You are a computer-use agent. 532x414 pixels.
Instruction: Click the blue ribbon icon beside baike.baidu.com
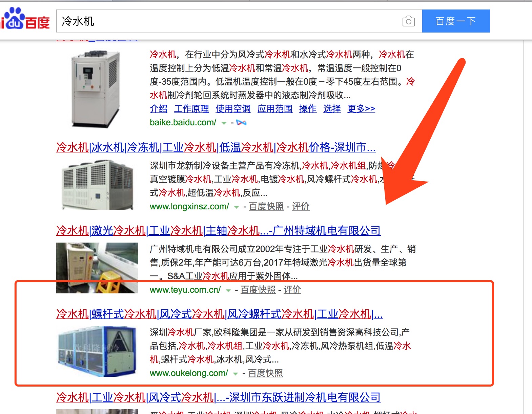tap(241, 123)
